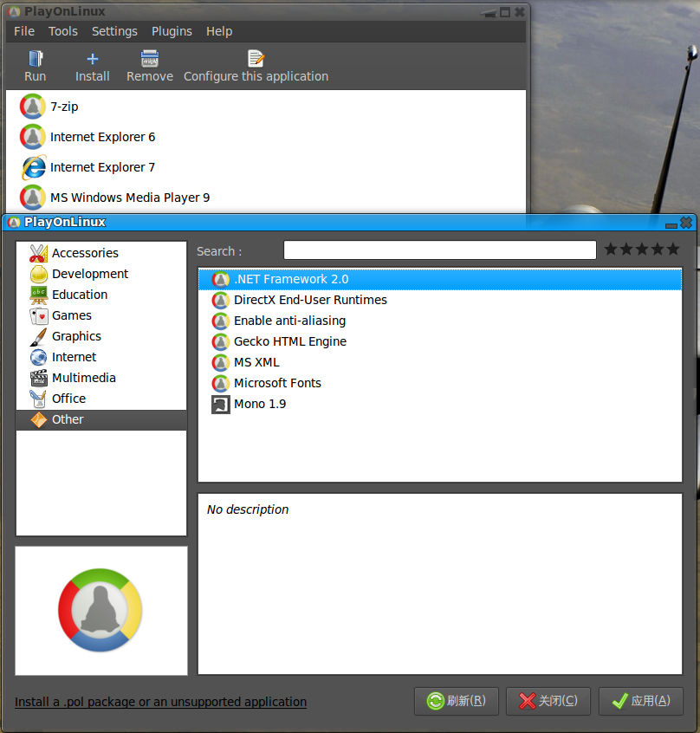Click the DirectX End-User Runtimes icon
Viewport: 700px width, 733px height.
click(221, 300)
